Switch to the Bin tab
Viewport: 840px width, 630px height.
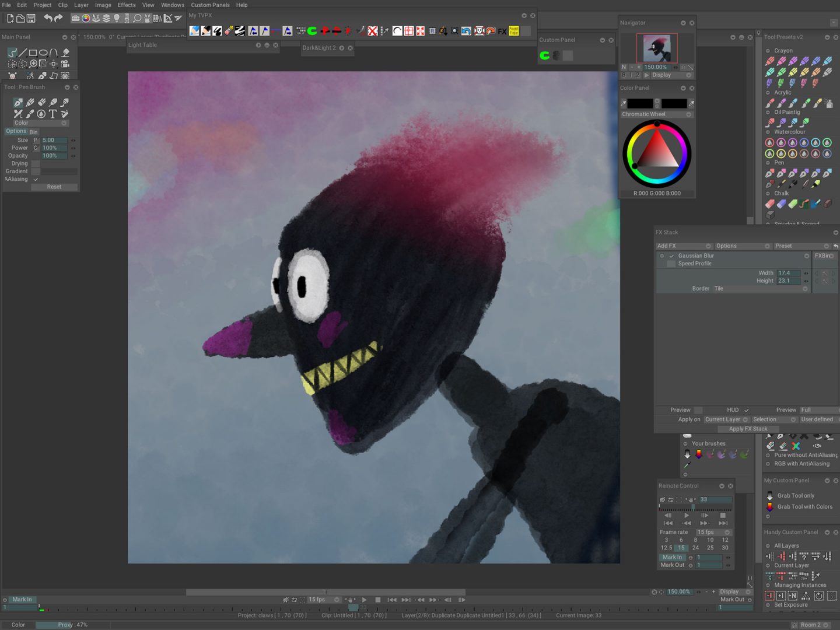click(x=33, y=132)
